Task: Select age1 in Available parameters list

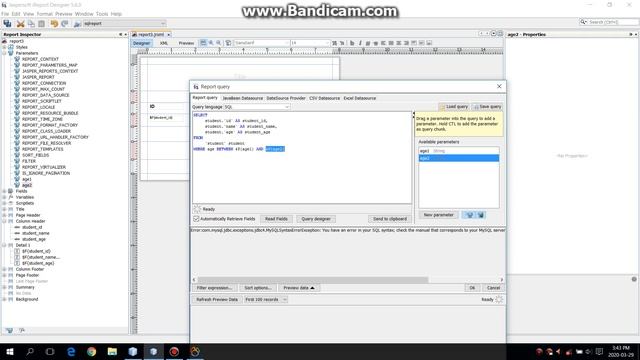Action: (458, 151)
